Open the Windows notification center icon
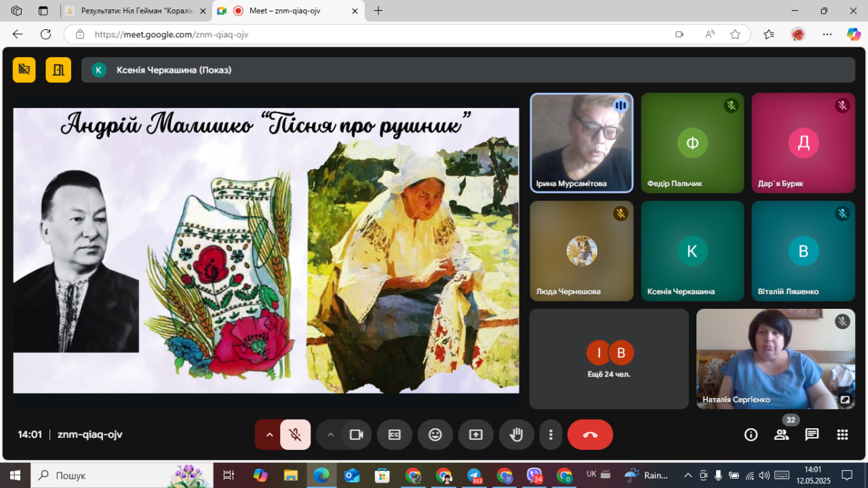Screen dimensions: 868x488 (x=847, y=475)
